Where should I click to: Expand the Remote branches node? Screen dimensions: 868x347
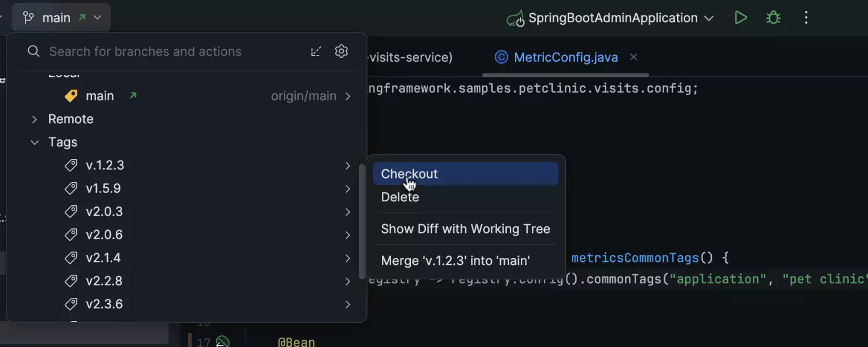(x=35, y=119)
